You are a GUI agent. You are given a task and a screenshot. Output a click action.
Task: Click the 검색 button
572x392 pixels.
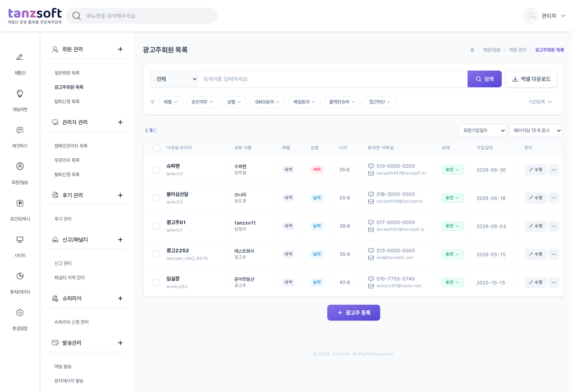click(485, 79)
